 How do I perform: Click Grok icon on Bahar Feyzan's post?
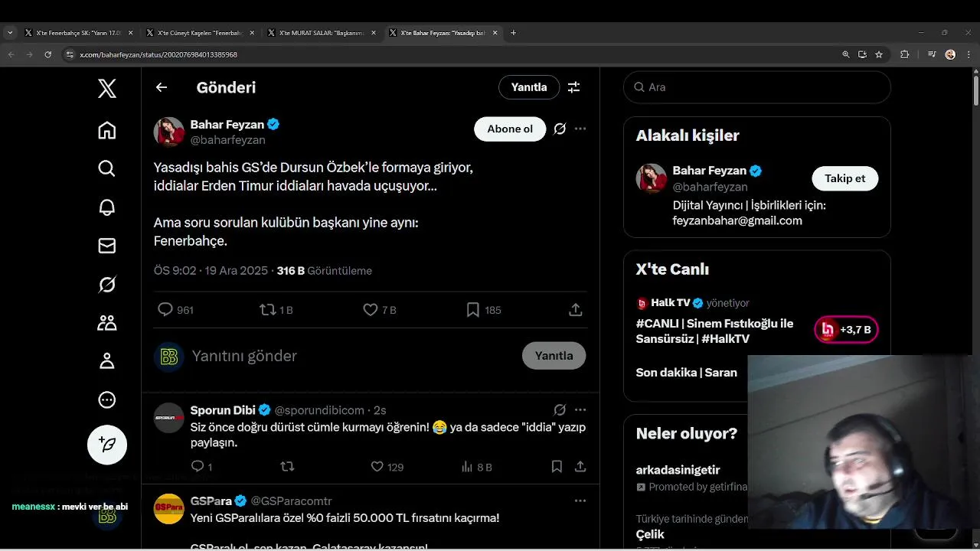click(560, 129)
